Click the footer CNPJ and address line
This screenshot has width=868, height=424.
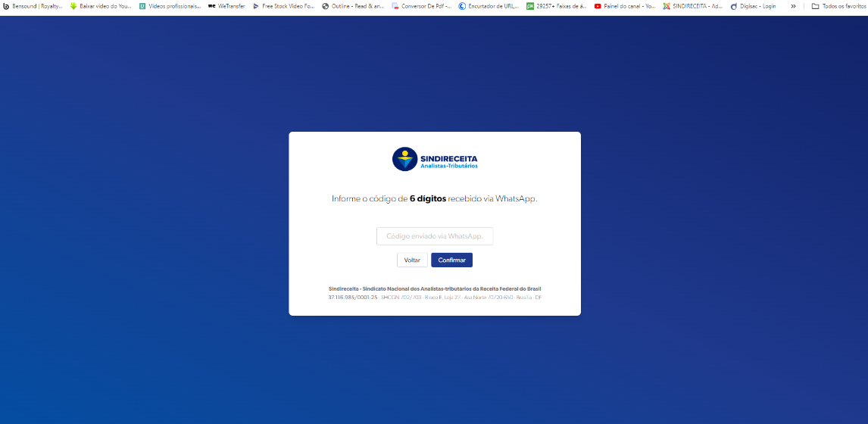(x=435, y=298)
